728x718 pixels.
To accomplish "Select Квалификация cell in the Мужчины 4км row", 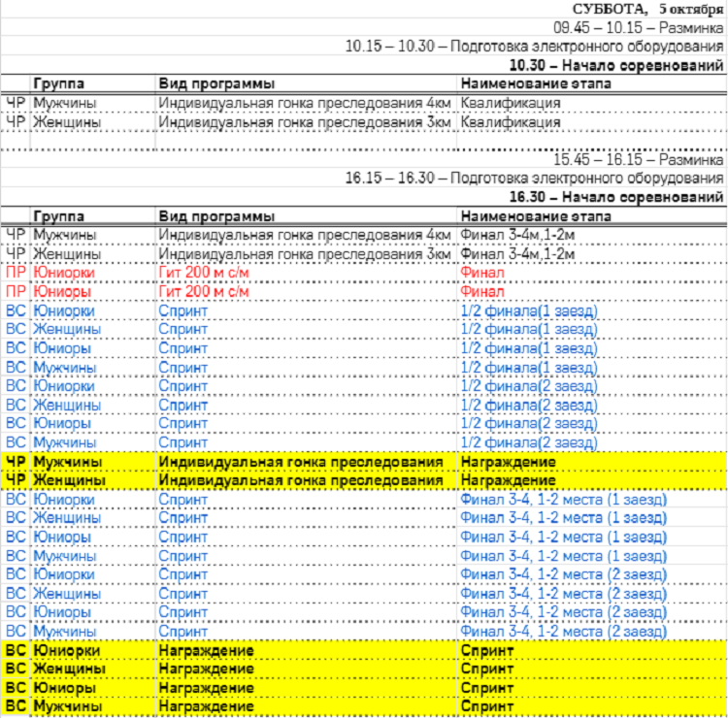I will point(511,104).
